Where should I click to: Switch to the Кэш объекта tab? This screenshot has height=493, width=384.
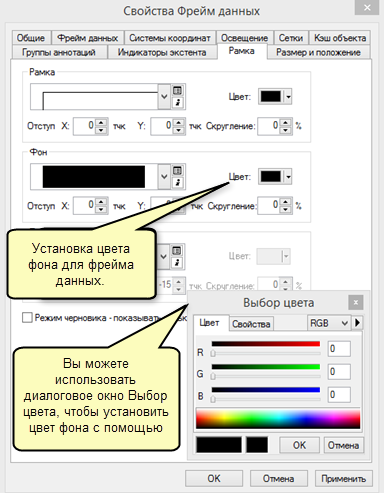click(x=340, y=38)
